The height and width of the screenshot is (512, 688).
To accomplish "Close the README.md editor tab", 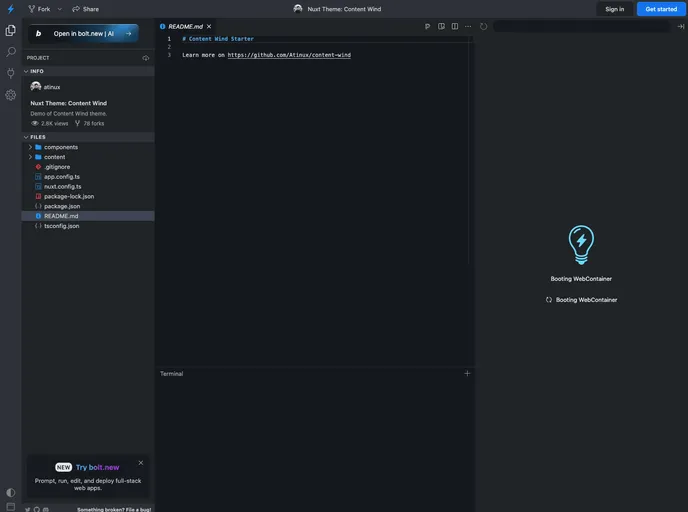I will pyautogui.click(x=209, y=26).
